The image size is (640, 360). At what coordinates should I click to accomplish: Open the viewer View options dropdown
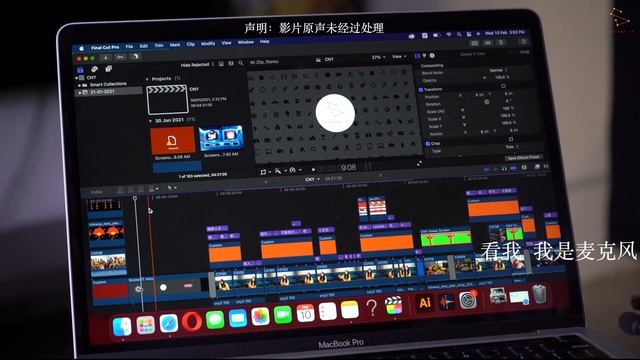[x=399, y=57]
